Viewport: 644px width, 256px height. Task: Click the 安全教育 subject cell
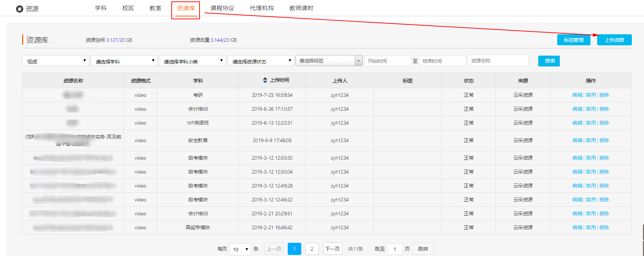198,140
